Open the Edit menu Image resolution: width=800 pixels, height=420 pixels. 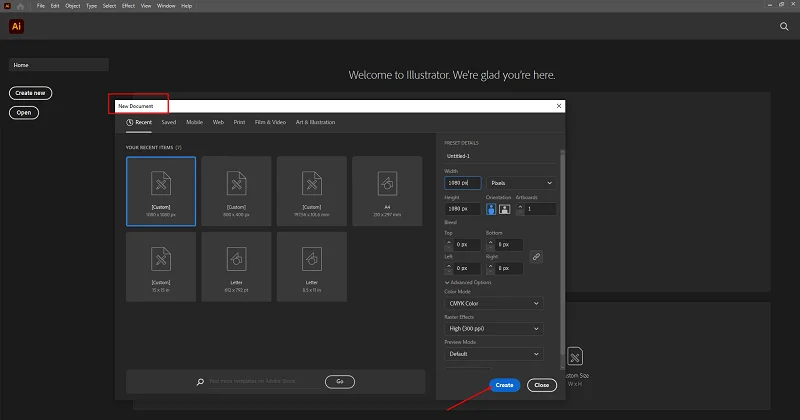pyautogui.click(x=55, y=6)
